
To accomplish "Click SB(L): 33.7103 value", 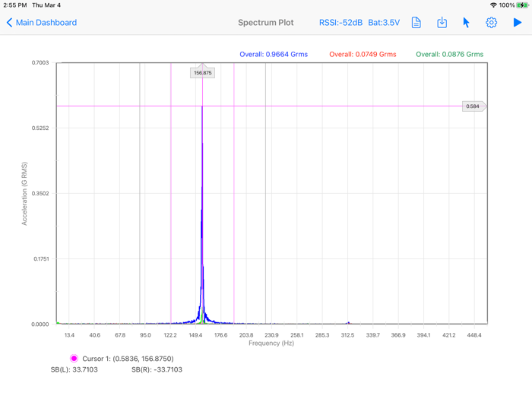I will click(x=74, y=369).
